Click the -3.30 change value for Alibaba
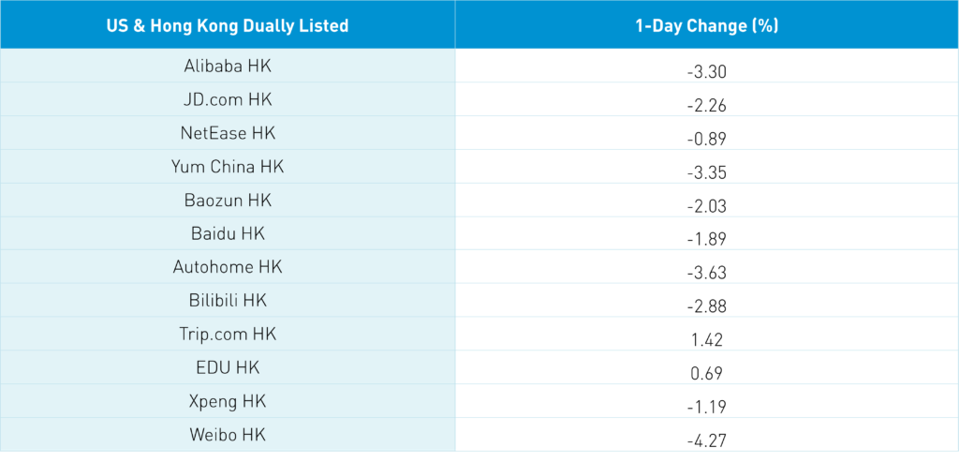 [x=706, y=72]
